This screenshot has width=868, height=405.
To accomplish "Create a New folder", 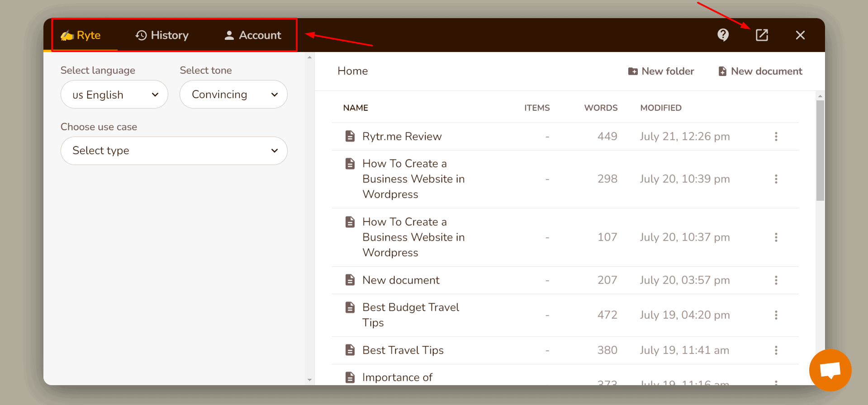I will tap(661, 71).
